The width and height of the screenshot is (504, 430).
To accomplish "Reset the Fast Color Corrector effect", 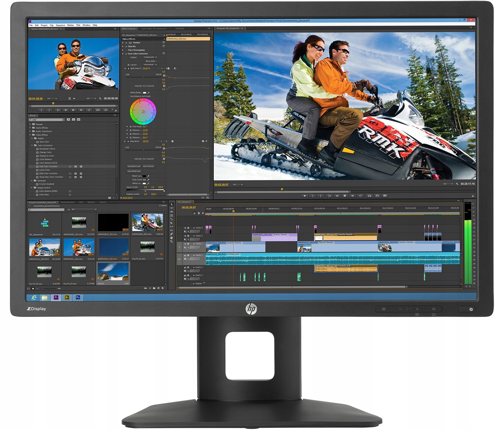I will click(x=164, y=54).
